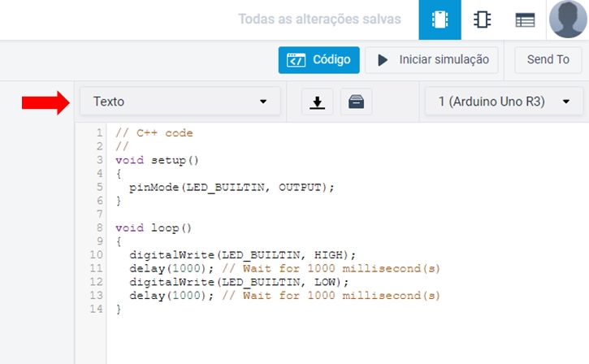This screenshot has height=364, width=589.
Task: Click 'digitalWrite(LED_BUILTIN, LOW);' line
Action: pyautogui.click(x=239, y=282)
